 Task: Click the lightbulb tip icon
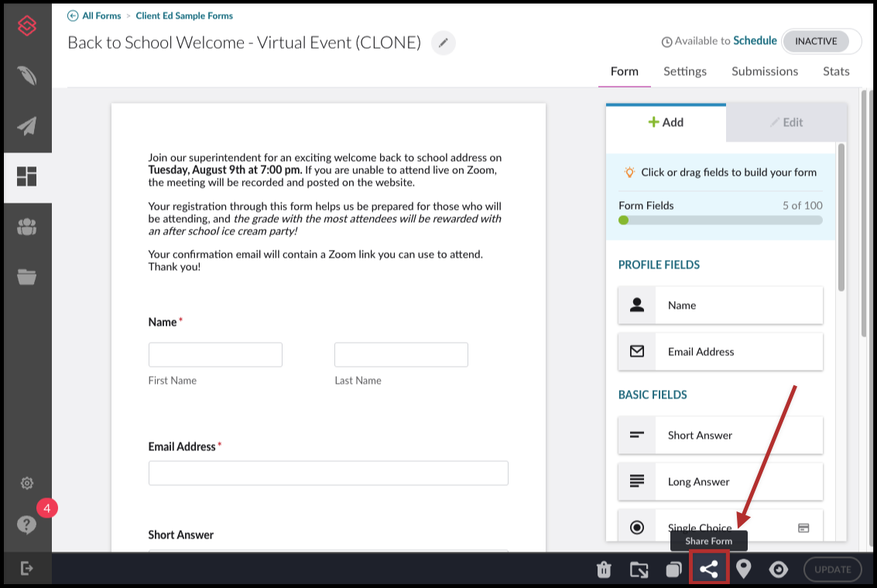point(629,173)
